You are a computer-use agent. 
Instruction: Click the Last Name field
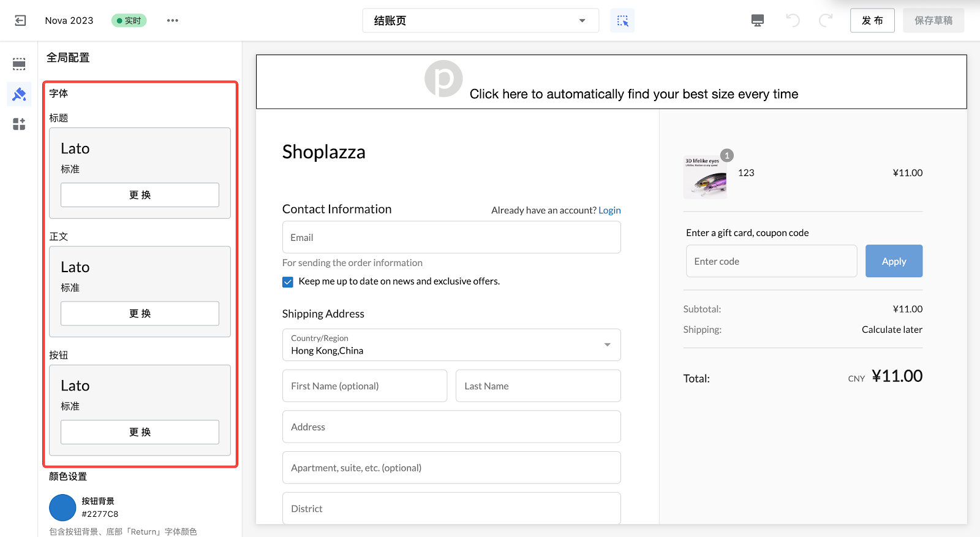(x=538, y=386)
